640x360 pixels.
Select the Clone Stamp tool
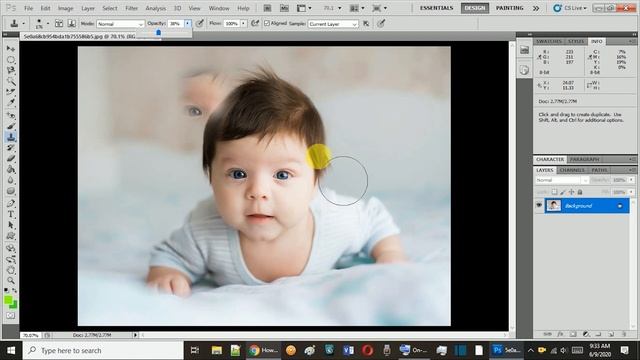pos(11,137)
